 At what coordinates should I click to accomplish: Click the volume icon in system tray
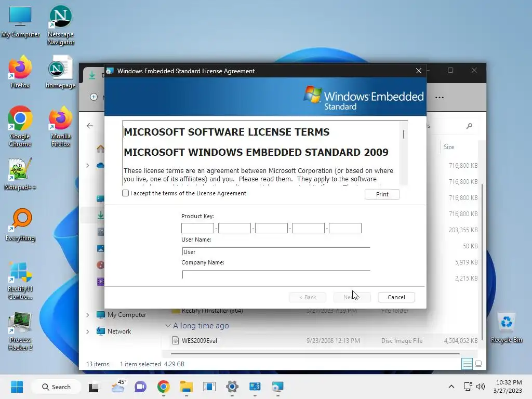tap(481, 387)
